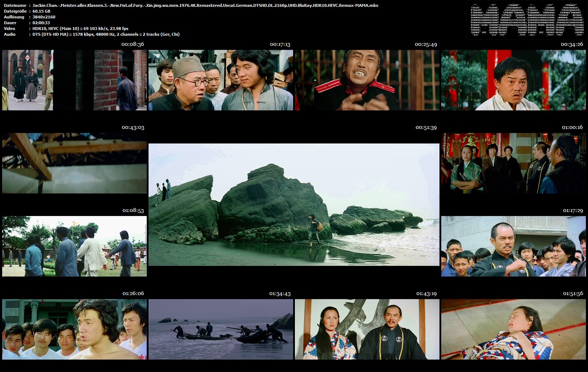The width and height of the screenshot is (588, 372).
Task: Click the large beach rocks frame at 00:51:39
Action: (294, 204)
